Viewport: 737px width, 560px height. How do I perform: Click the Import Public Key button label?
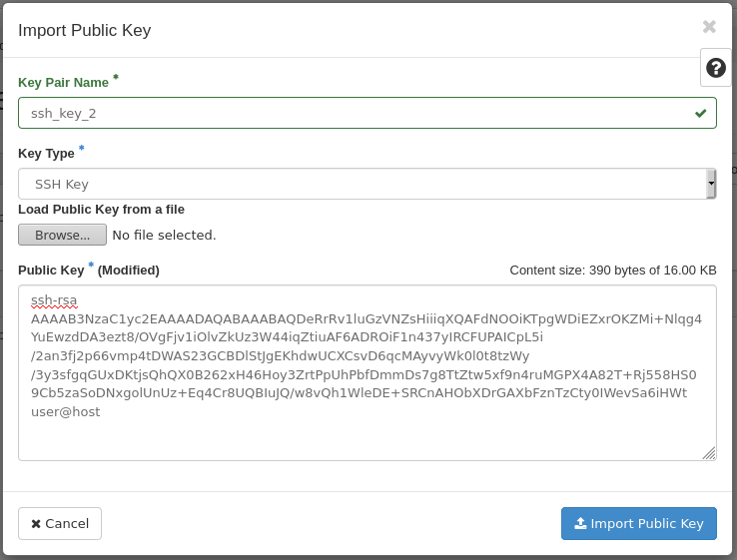[647, 524]
